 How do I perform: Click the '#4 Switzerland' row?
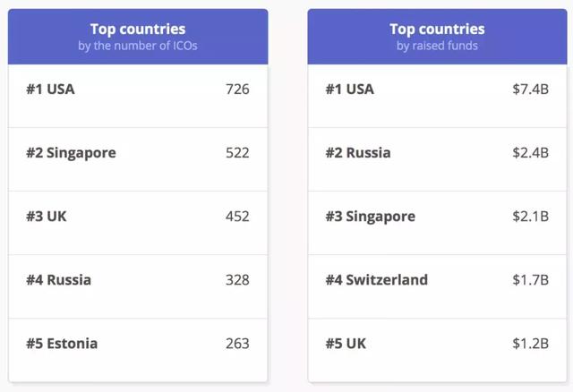click(x=437, y=286)
